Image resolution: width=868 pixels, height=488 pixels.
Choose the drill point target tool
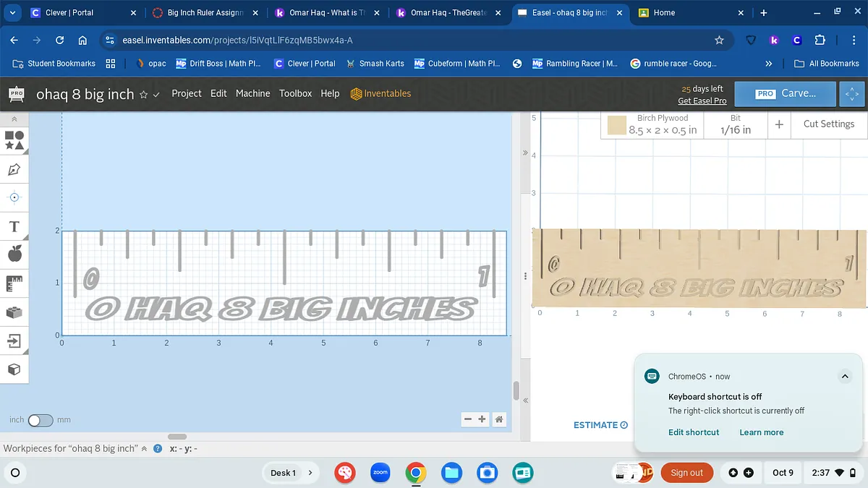tap(14, 197)
